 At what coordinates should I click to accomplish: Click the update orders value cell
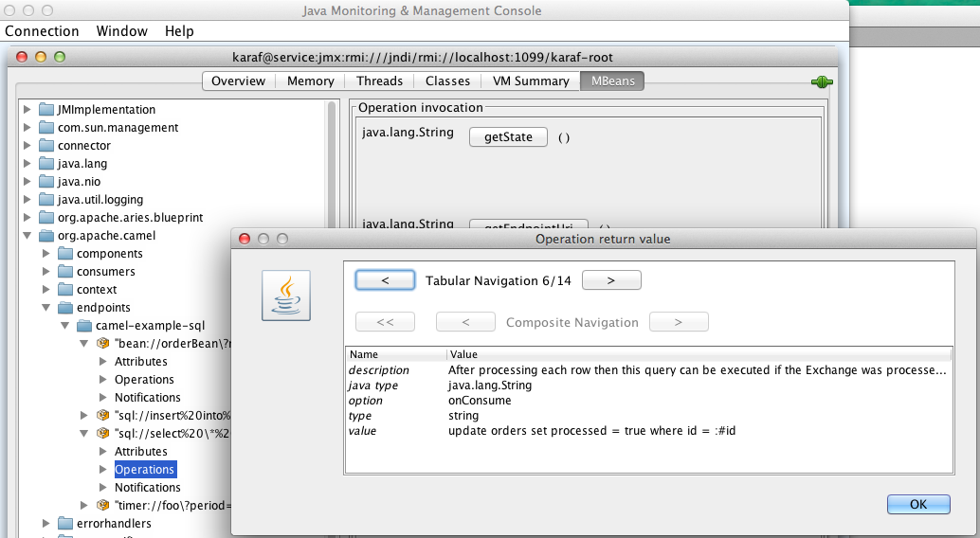[591, 431]
